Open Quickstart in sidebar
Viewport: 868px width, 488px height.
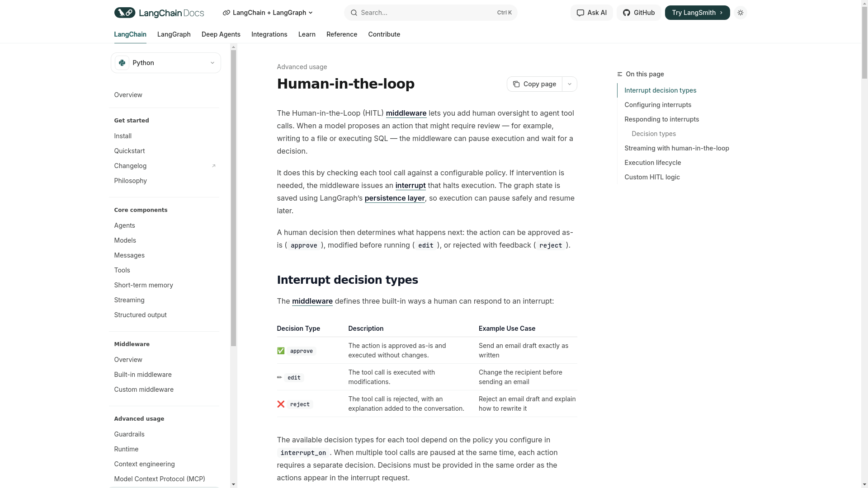164,151
